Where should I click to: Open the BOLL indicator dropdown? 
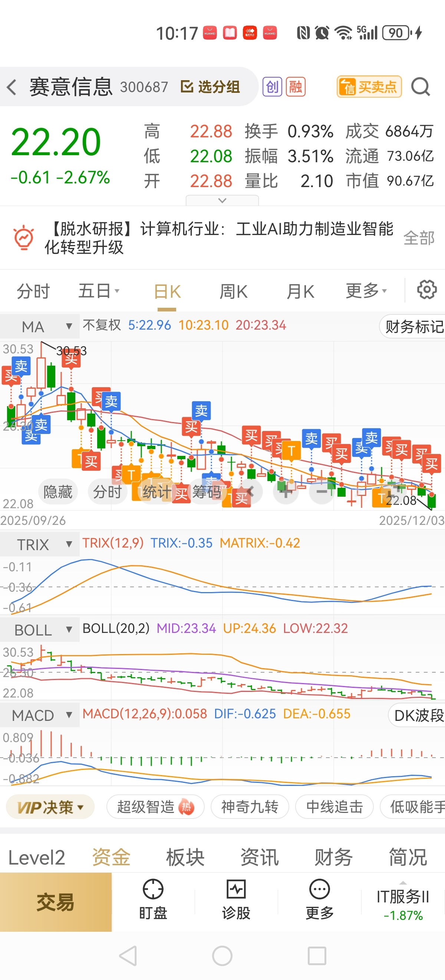40,630
